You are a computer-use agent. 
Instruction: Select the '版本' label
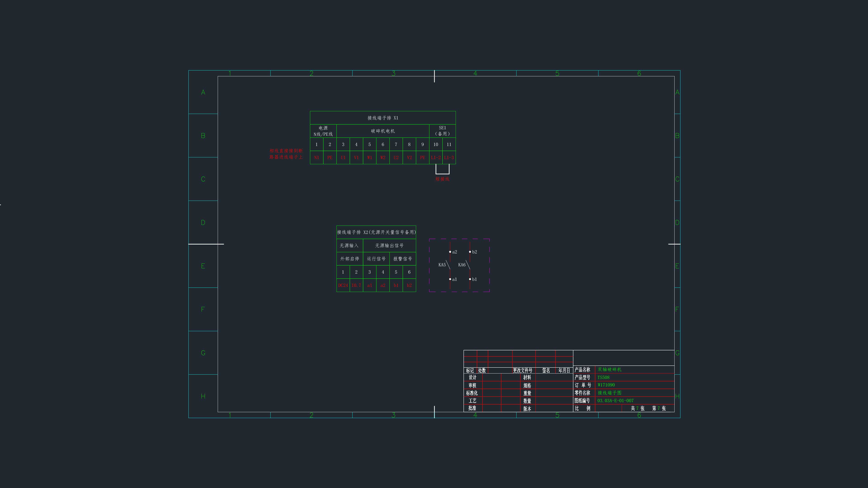[527, 409]
